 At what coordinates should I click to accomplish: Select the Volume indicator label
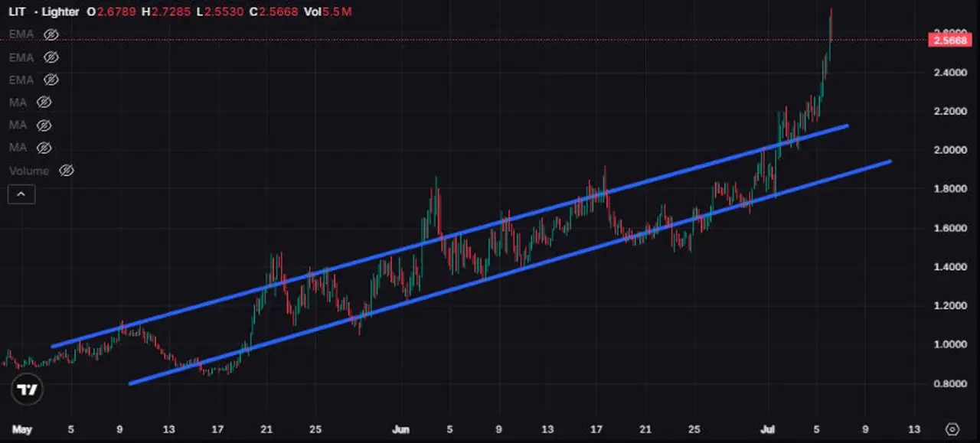29,171
